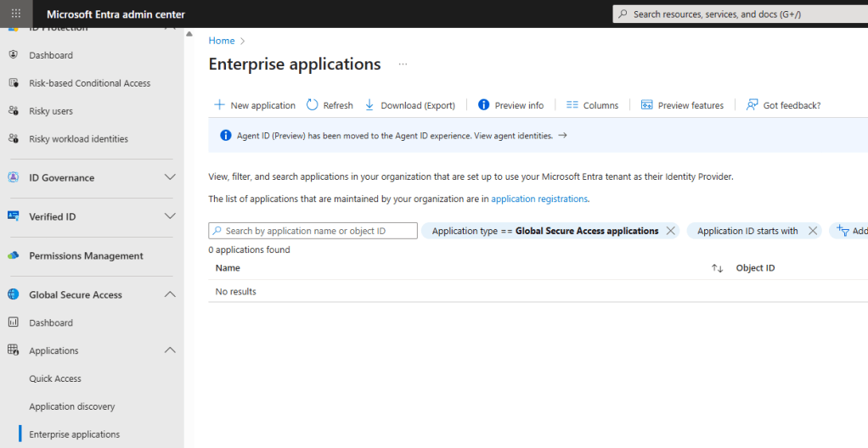868x448 pixels.
Task: Open the app launcher waffle icon
Action: (x=16, y=14)
